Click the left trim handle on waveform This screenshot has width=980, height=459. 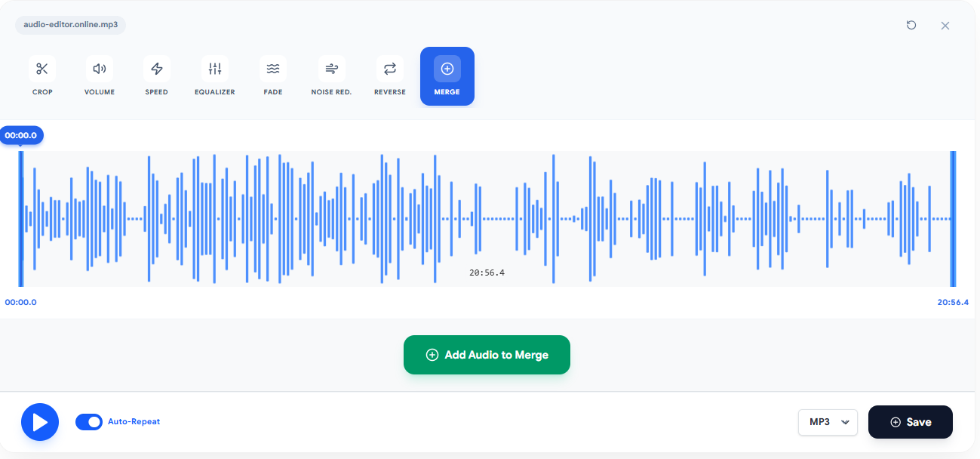[21, 219]
